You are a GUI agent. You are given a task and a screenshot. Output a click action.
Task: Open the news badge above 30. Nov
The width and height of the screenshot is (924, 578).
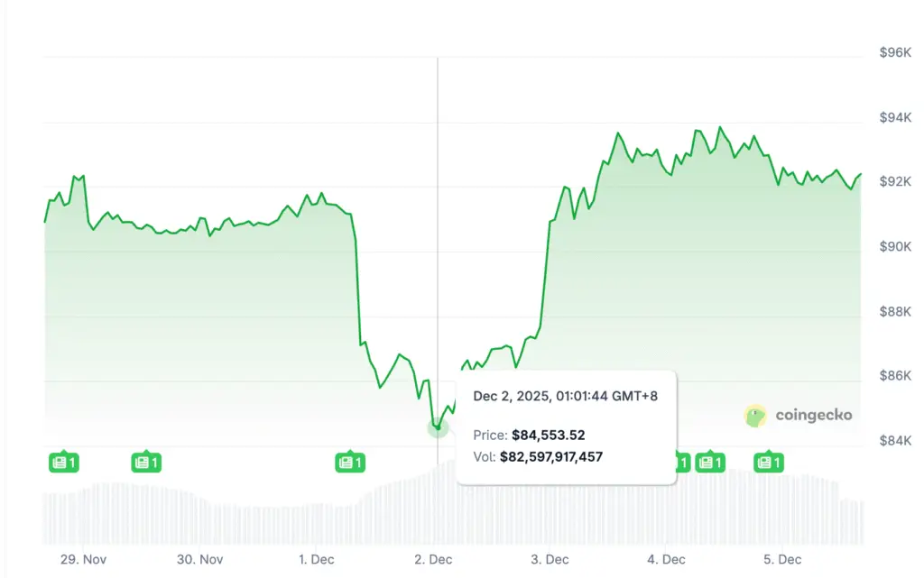pyautogui.click(x=145, y=463)
